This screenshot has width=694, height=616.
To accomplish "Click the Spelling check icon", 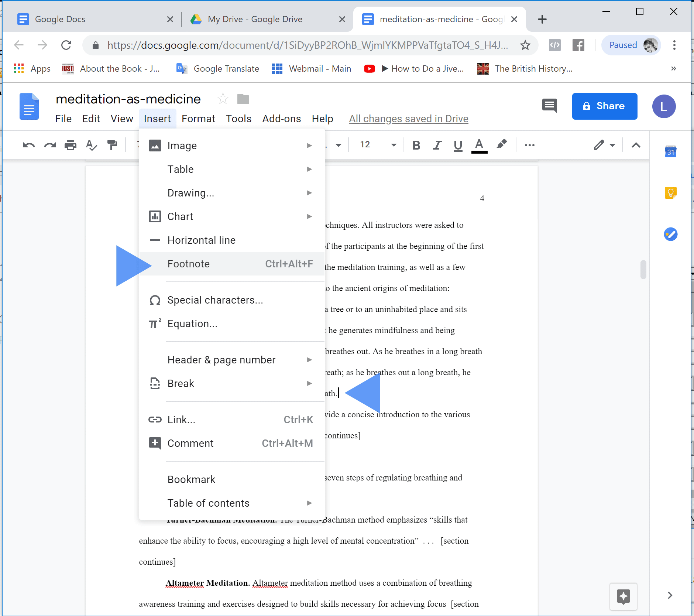I will pos(91,145).
